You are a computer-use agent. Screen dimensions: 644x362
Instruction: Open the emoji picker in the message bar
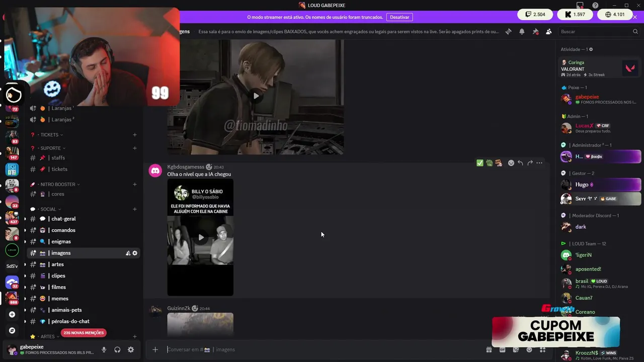coord(529,349)
